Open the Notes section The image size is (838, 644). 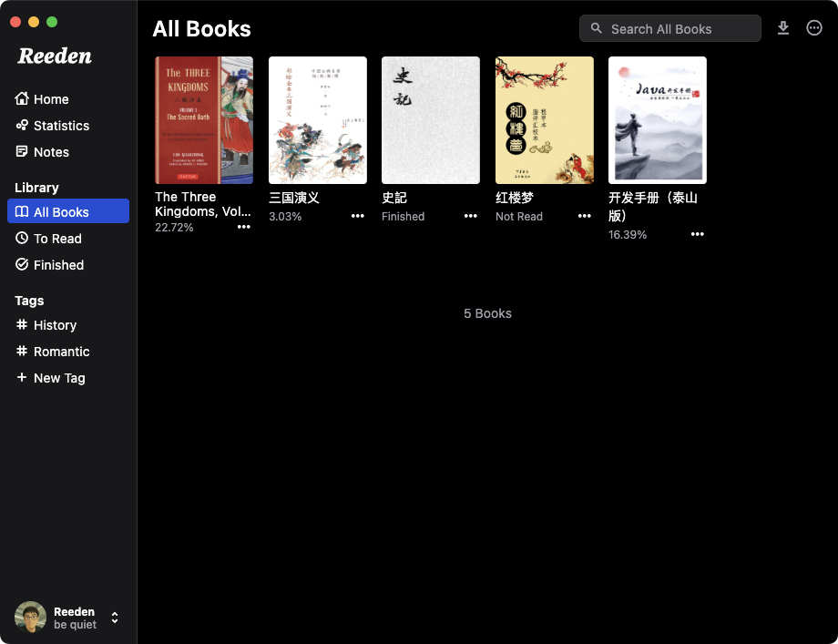click(x=49, y=152)
